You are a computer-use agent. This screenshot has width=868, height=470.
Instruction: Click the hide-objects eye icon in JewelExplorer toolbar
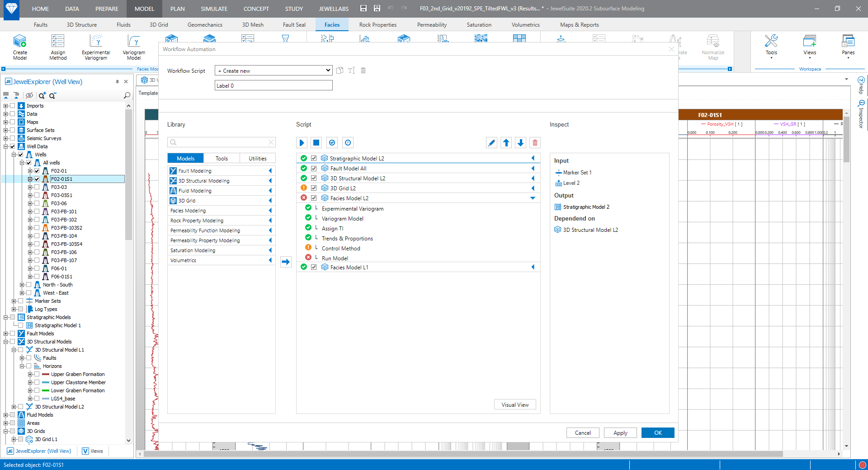tap(29, 95)
